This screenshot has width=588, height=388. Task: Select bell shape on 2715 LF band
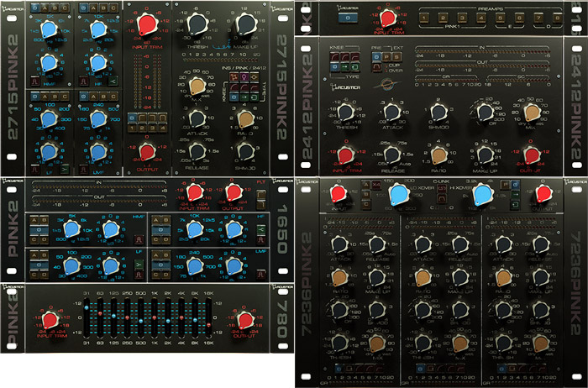(x=35, y=170)
